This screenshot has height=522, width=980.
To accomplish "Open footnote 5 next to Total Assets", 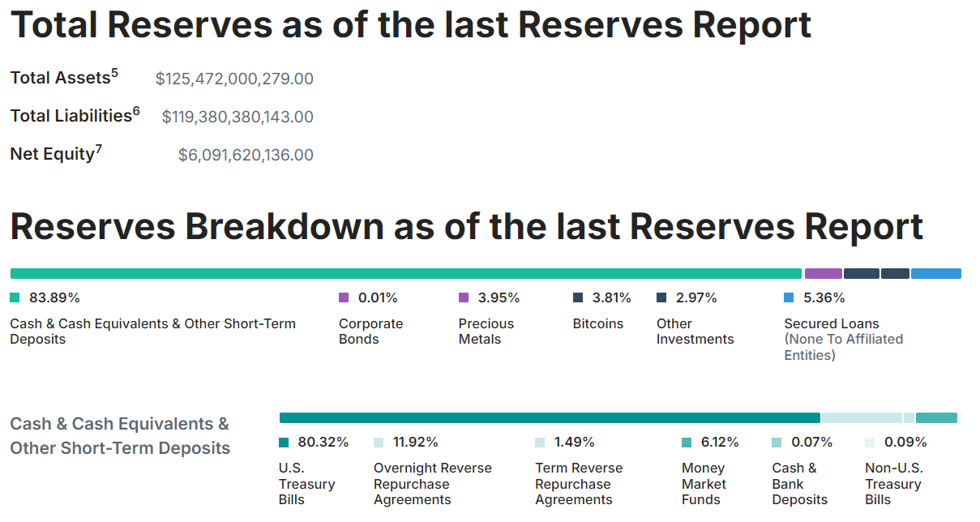I will tap(114, 74).
